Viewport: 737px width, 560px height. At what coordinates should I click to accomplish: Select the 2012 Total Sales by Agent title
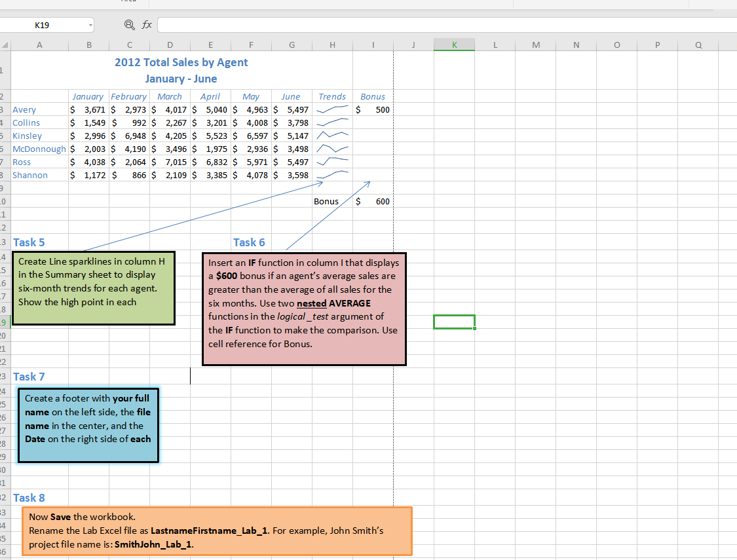coord(181,63)
